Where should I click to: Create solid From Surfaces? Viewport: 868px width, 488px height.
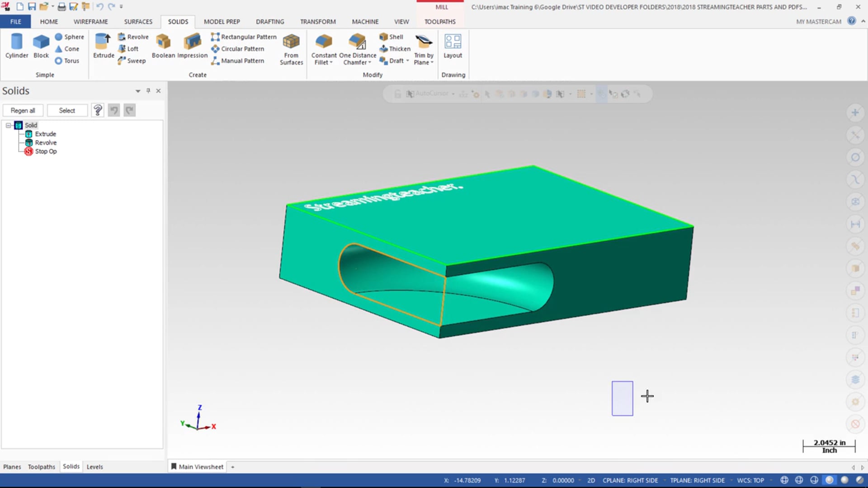291,49
